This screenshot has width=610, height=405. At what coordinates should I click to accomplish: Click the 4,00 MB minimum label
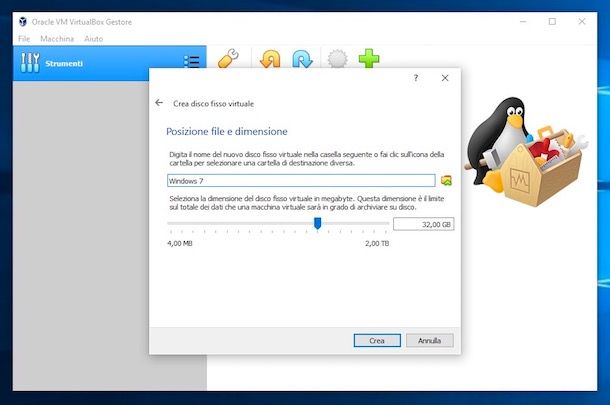[180, 244]
